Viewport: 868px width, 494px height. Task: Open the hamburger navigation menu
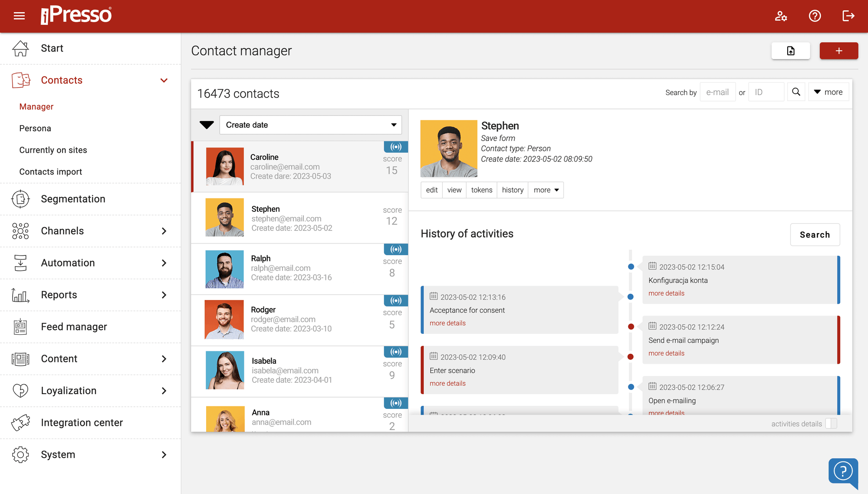click(19, 16)
